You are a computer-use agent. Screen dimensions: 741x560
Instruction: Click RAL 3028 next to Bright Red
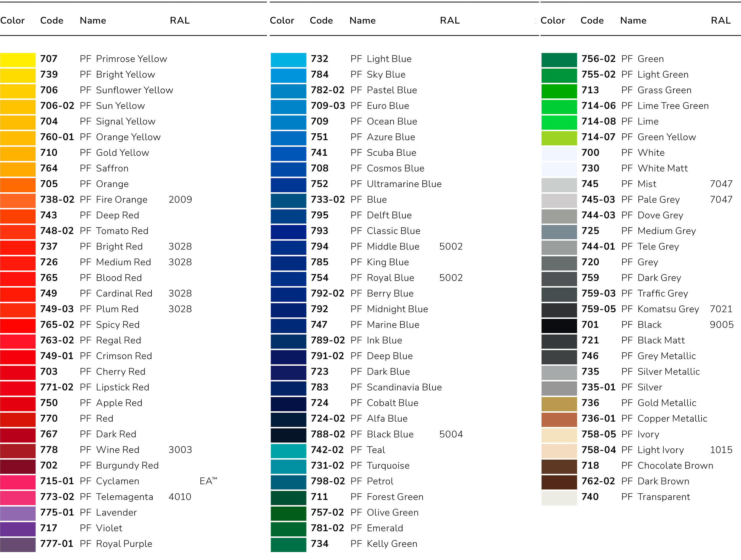180,247
